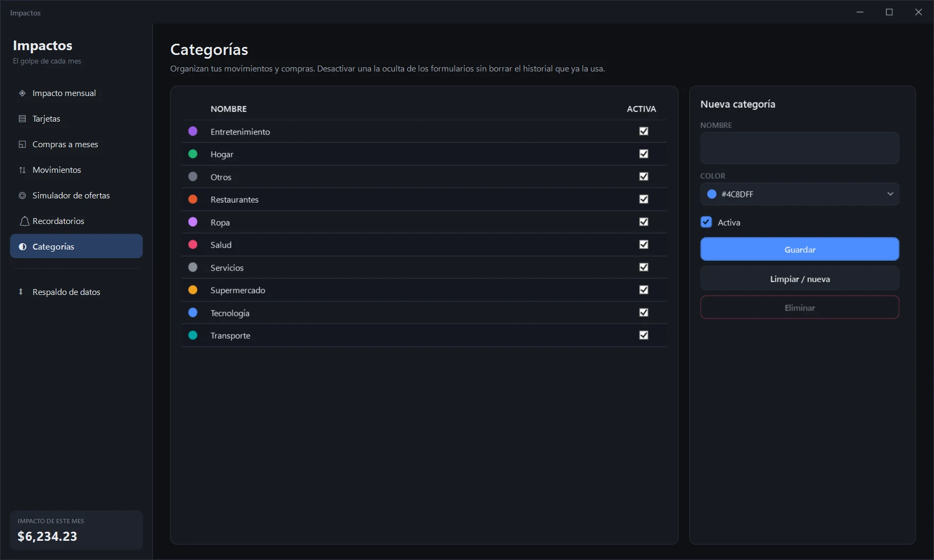934x560 pixels.
Task: Click the Impacto mensual diamond icon
Action: point(22,93)
